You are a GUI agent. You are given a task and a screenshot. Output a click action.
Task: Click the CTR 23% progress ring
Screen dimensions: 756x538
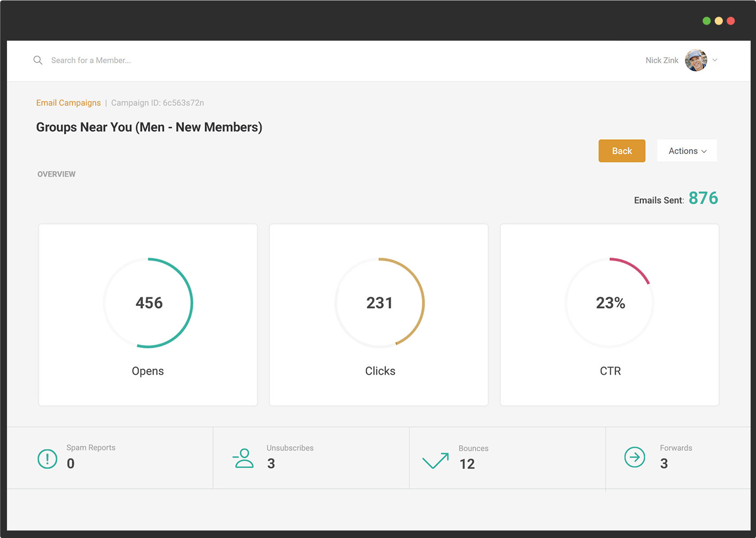pos(610,303)
